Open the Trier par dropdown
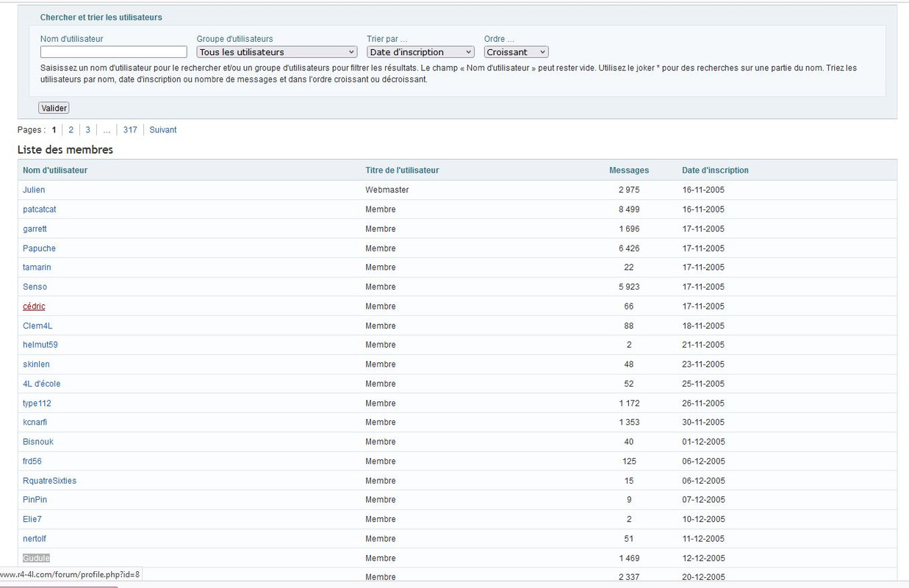The height and width of the screenshot is (588, 909). coord(420,52)
